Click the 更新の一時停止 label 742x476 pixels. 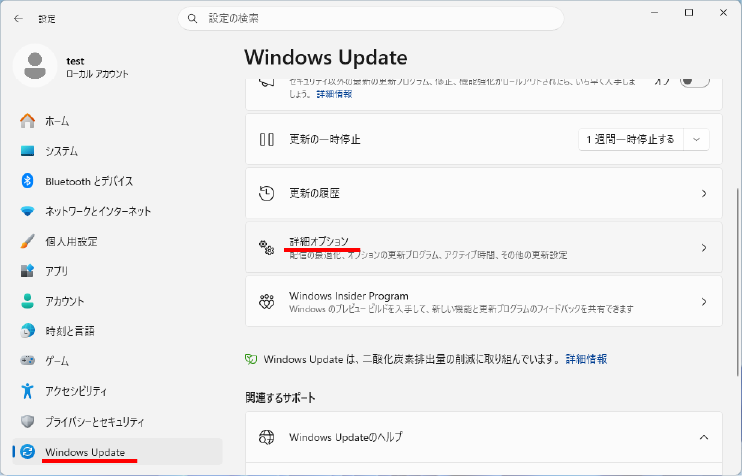pyautogui.click(x=325, y=140)
